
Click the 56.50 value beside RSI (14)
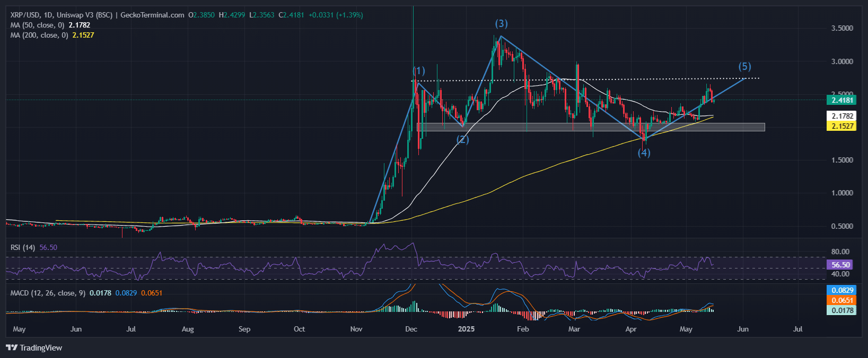(48, 247)
